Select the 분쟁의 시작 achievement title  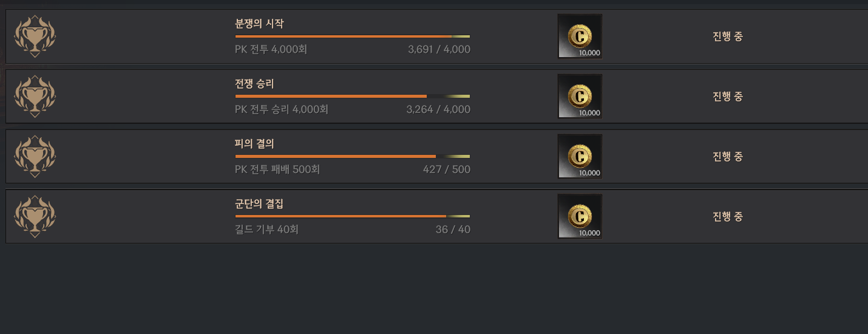coord(259,24)
